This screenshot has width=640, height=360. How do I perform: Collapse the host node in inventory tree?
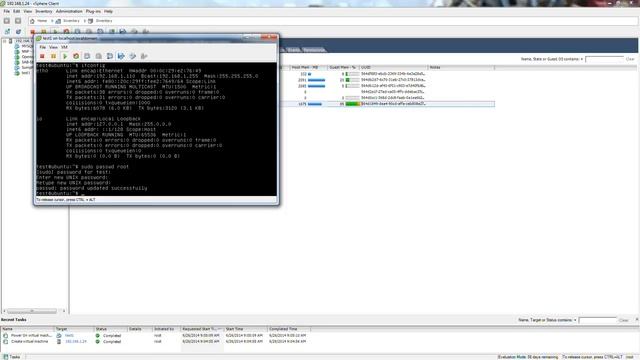[x=4, y=41]
